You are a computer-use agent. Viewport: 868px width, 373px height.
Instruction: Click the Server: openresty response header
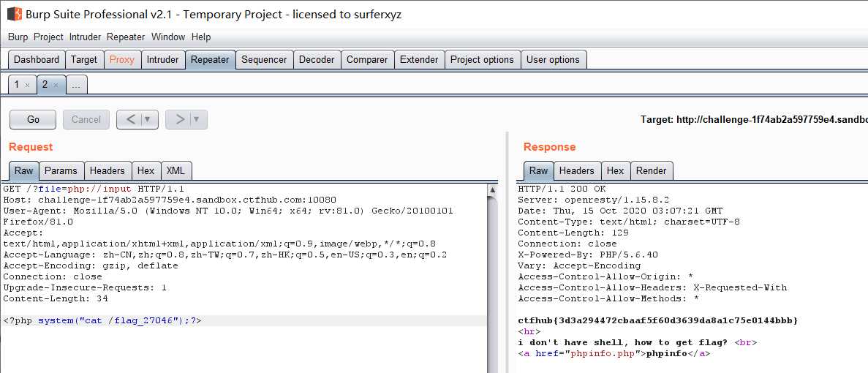click(x=594, y=200)
